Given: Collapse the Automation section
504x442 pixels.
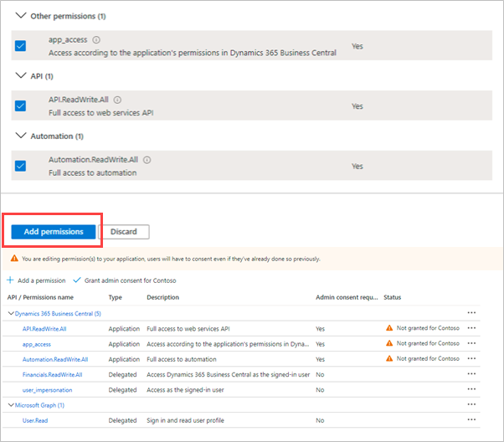Looking at the screenshot, I should click(20, 136).
